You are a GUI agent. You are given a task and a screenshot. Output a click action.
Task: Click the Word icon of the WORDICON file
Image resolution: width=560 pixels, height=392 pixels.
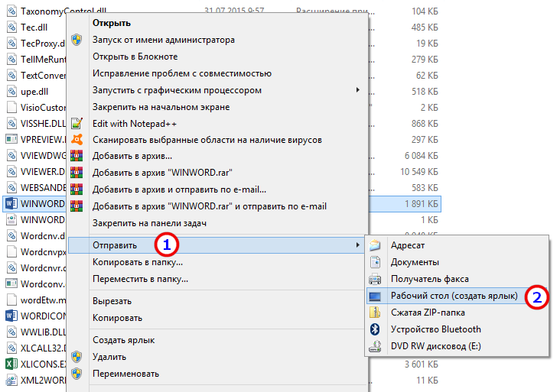pyautogui.click(x=11, y=316)
